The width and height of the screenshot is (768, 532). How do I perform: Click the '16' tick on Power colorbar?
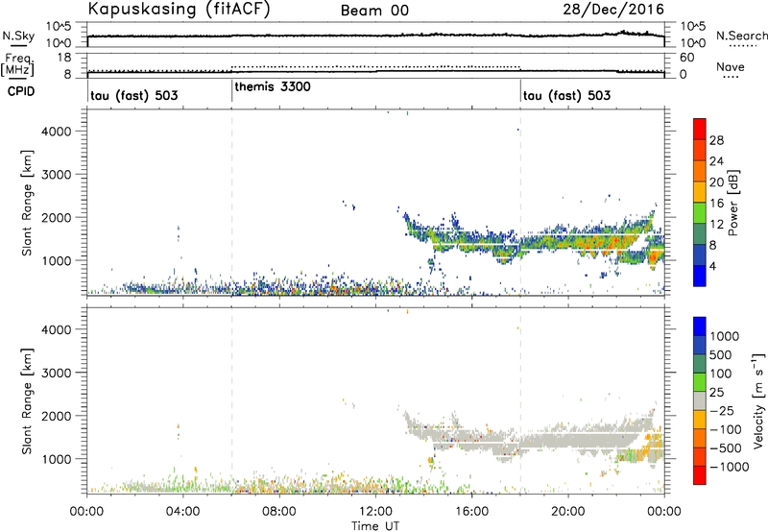716,204
